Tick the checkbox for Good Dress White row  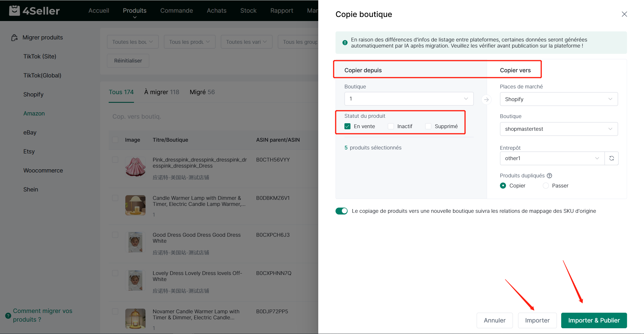click(115, 235)
